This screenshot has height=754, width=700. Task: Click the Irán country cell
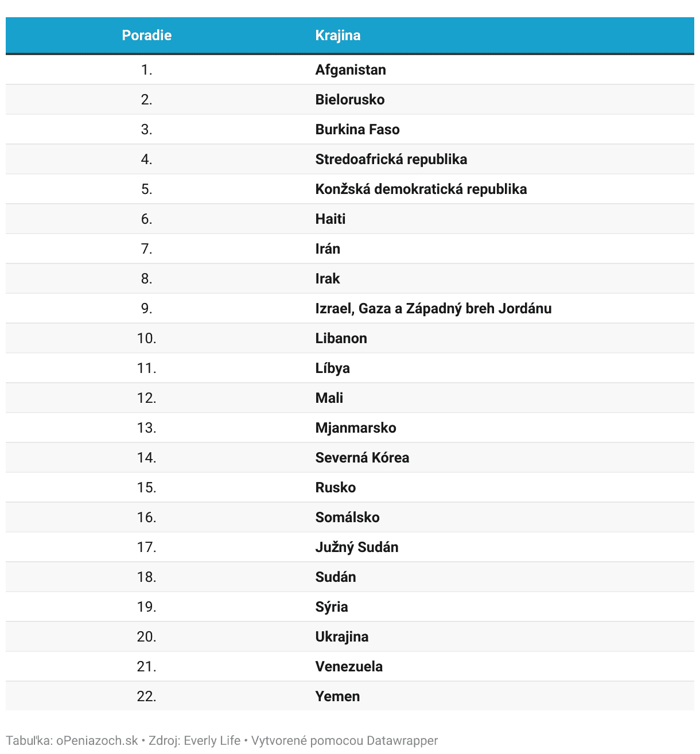pos(328,249)
